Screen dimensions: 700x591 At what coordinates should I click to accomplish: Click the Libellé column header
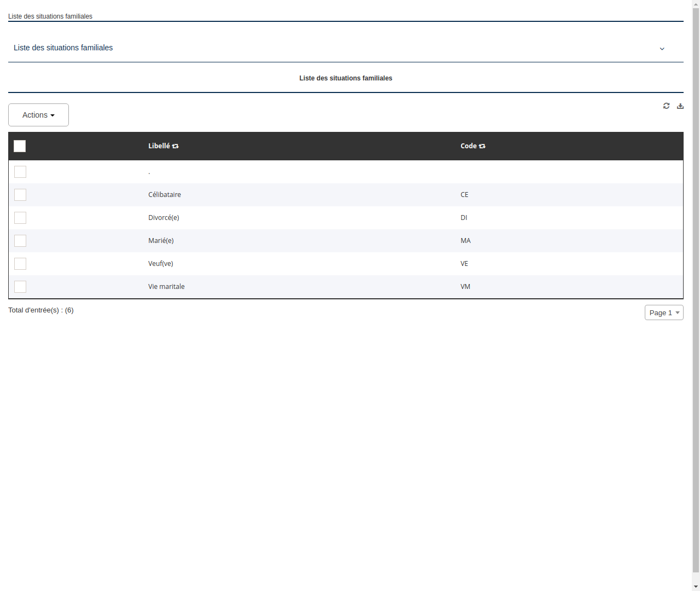159,146
